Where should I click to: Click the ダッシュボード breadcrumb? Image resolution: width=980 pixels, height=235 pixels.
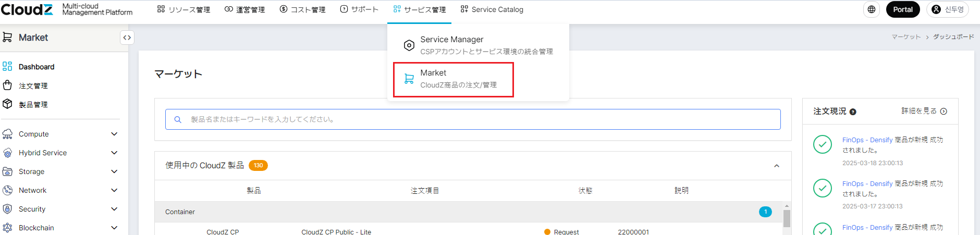953,37
